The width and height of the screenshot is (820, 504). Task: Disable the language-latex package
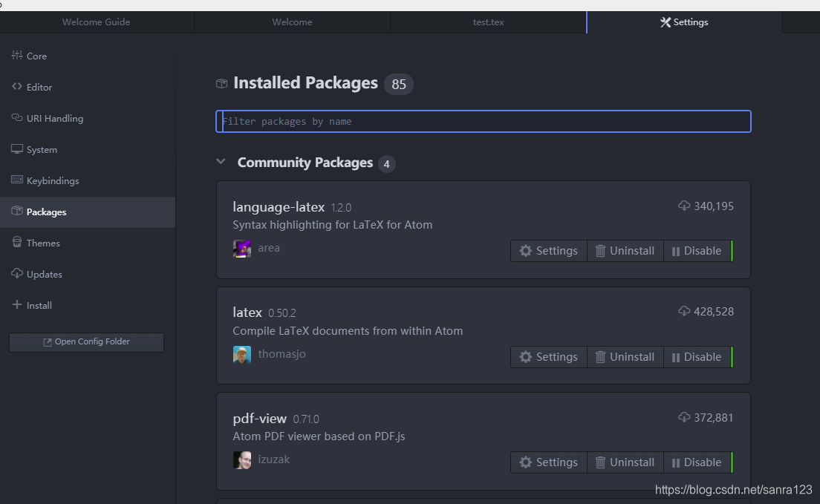[x=697, y=251]
